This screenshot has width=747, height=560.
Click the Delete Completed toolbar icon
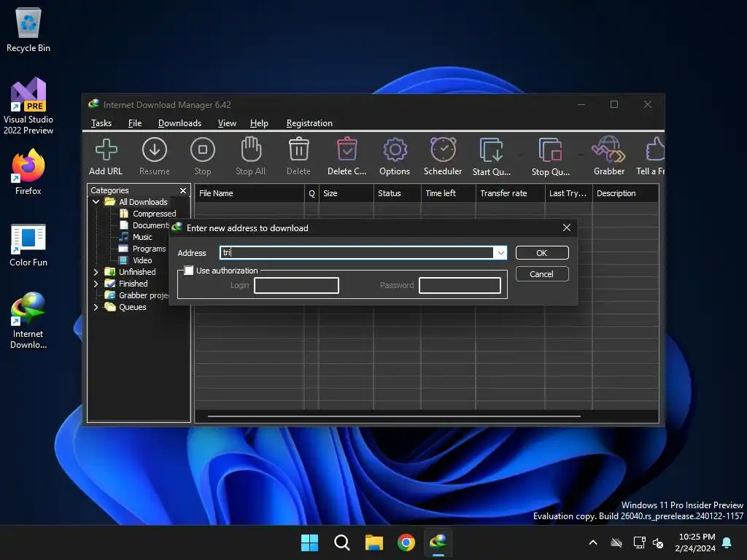347,149
